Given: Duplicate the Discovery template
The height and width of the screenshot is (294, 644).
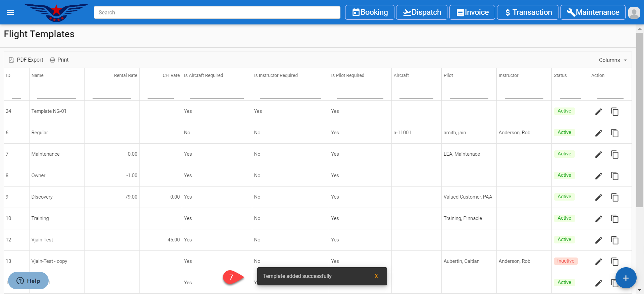Looking at the screenshot, I should [x=614, y=197].
